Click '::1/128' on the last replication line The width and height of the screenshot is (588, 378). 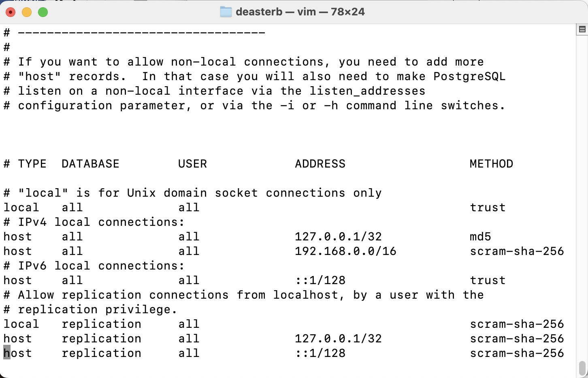coord(320,353)
